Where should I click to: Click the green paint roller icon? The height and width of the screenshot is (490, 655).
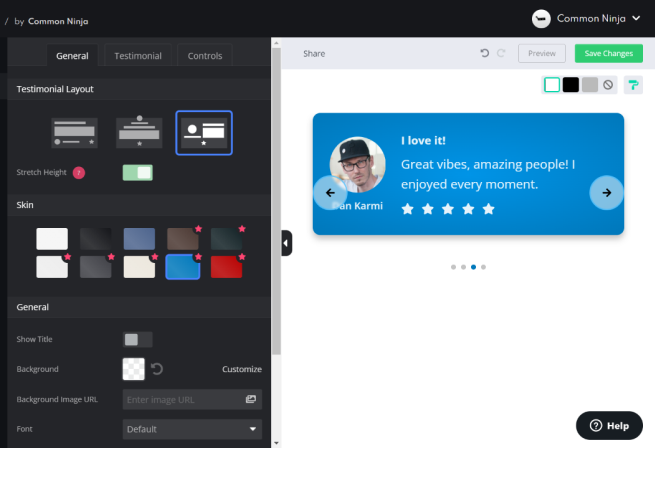pyautogui.click(x=633, y=85)
